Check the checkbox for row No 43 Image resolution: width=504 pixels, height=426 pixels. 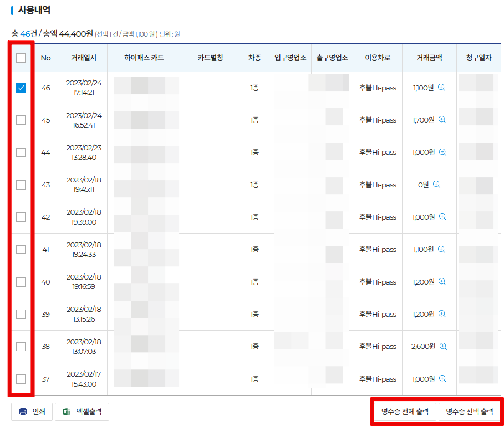pos(21,185)
